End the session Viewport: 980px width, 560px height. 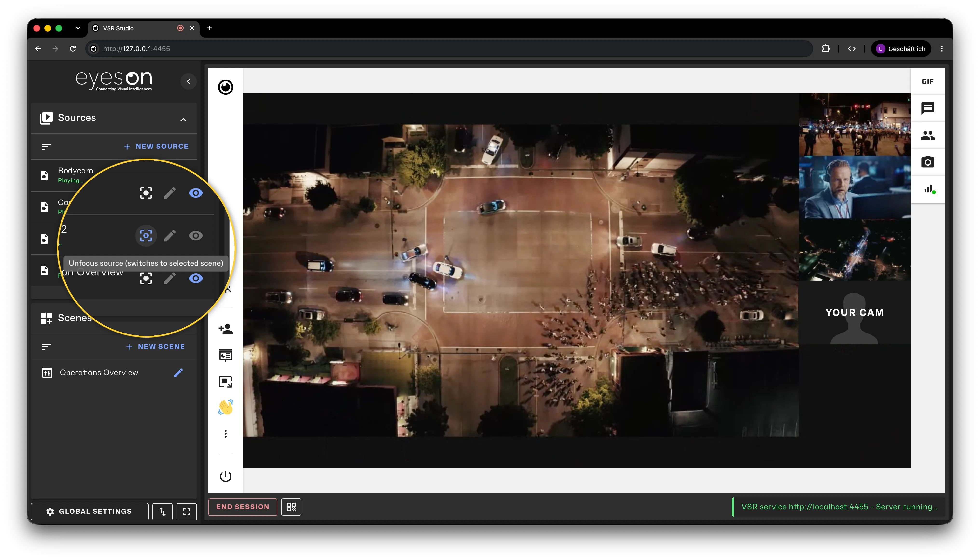(x=243, y=507)
